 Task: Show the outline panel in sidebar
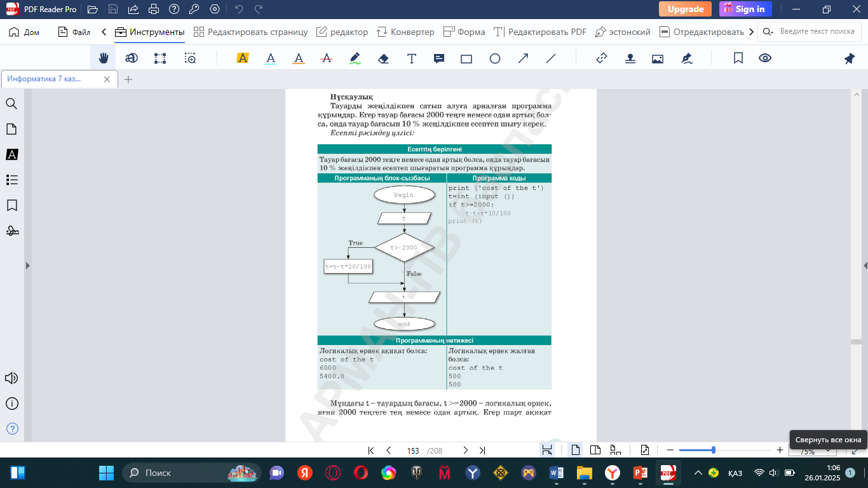coord(11,180)
